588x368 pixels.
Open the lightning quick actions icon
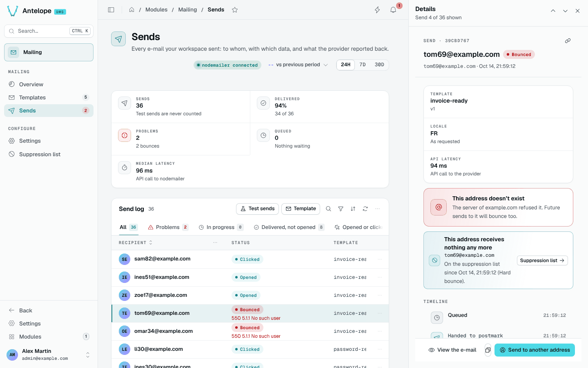(x=377, y=10)
